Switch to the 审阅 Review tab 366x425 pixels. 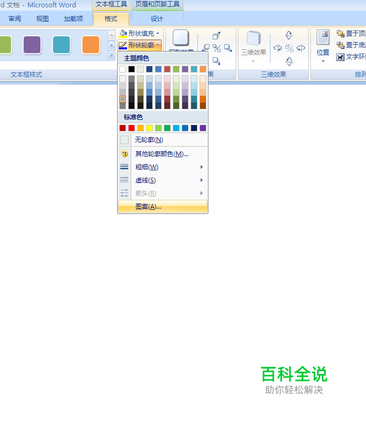15,19
